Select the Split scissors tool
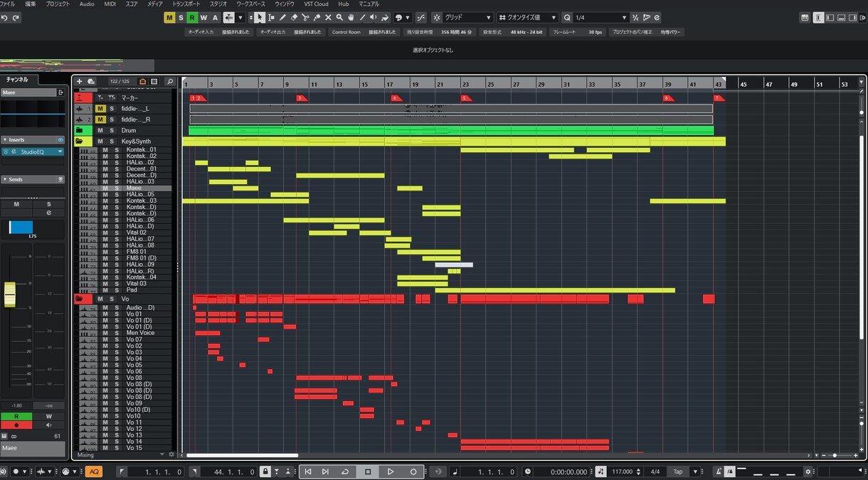Screen dimensions: 868x480 click(305, 17)
